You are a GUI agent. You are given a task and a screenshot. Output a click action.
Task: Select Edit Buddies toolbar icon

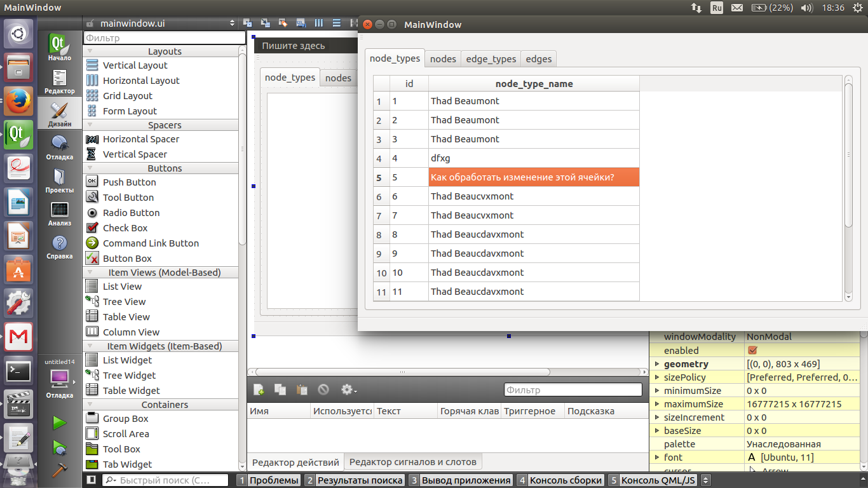[x=283, y=23]
